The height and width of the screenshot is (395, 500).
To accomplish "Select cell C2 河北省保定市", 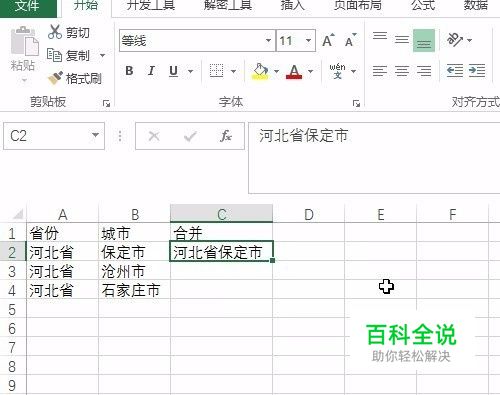I will point(222,252).
